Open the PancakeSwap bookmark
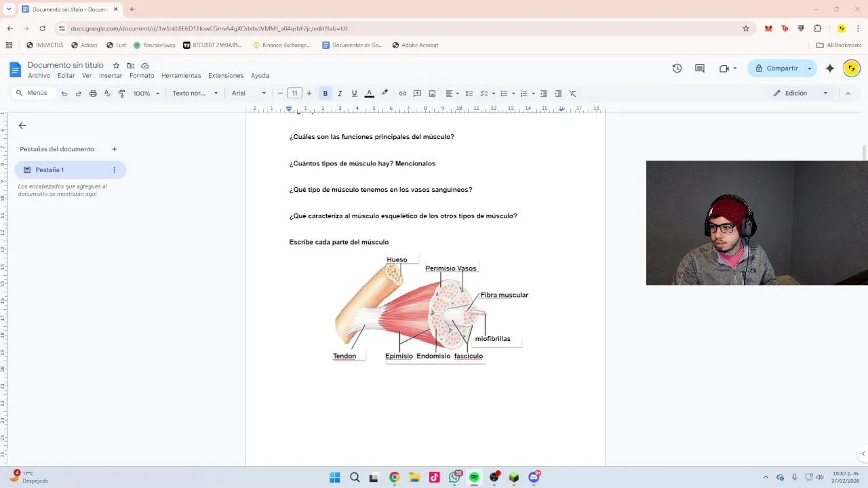Viewport: 868px width, 488px height. pos(154,45)
